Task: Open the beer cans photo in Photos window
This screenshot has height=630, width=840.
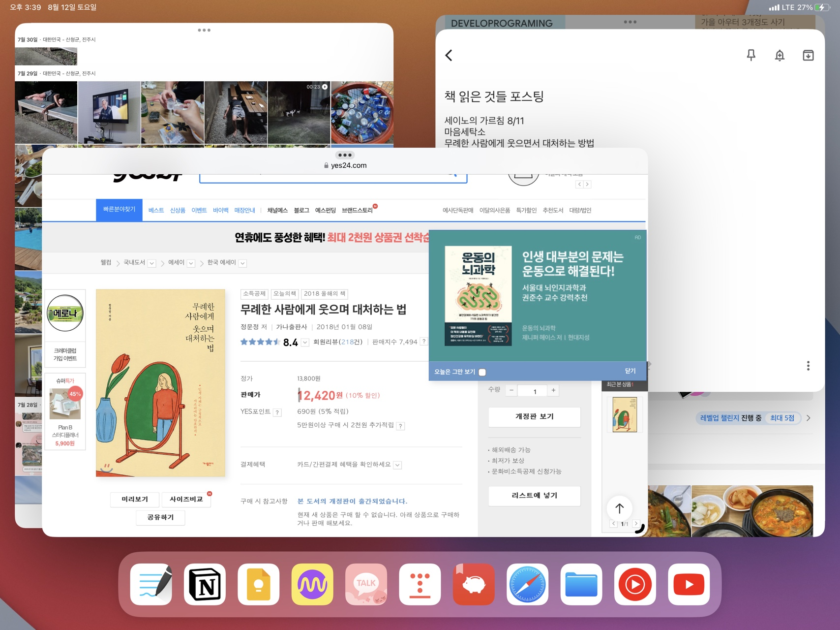Action: pyautogui.click(x=362, y=113)
